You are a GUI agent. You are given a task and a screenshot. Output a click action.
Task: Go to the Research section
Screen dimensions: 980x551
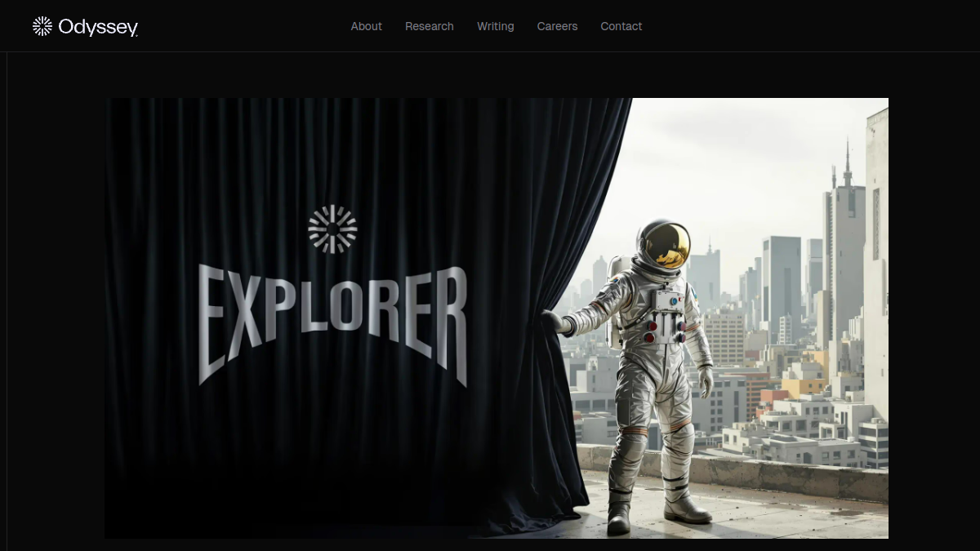pyautogui.click(x=430, y=26)
